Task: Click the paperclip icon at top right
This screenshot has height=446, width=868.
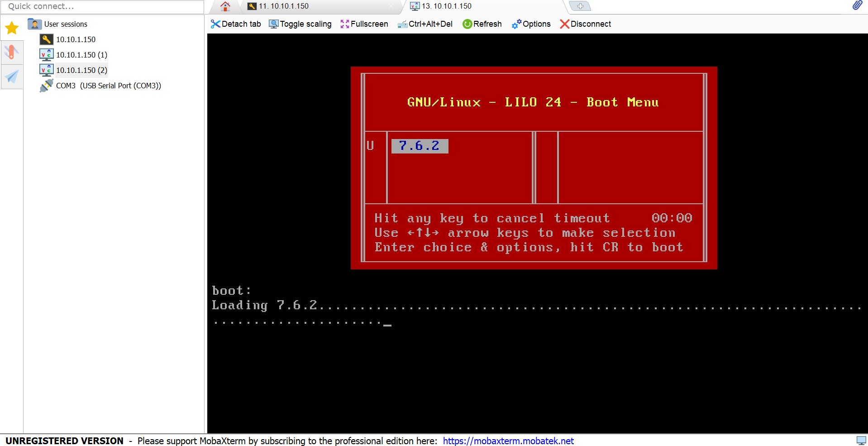Action: tap(857, 5)
